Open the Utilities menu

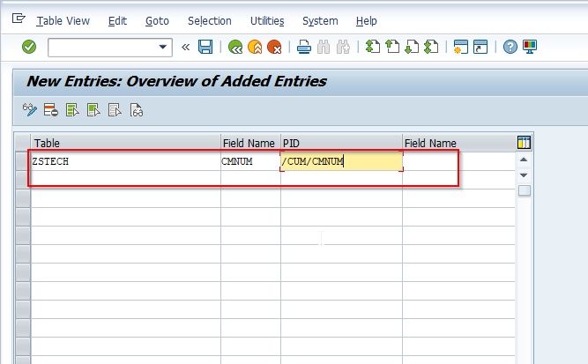point(267,21)
